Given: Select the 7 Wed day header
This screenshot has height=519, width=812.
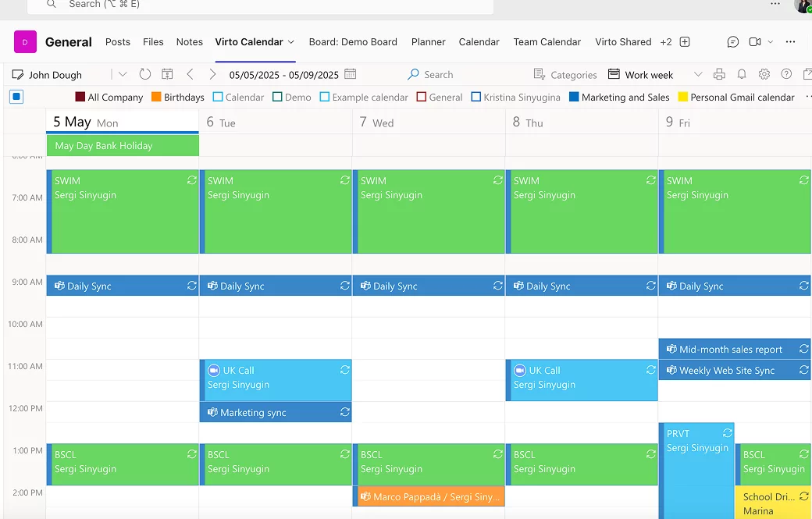Looking at the screenshot, I should 429,122.
